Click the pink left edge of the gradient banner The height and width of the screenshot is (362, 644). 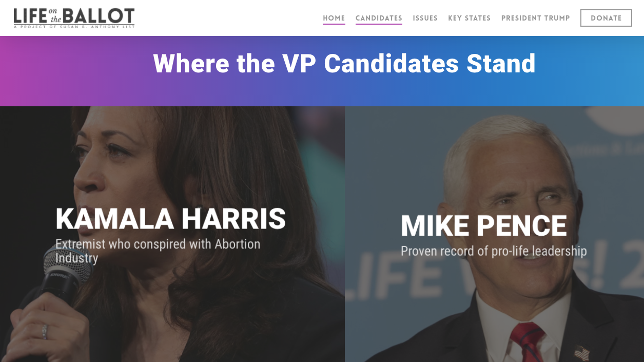point(10,71)
